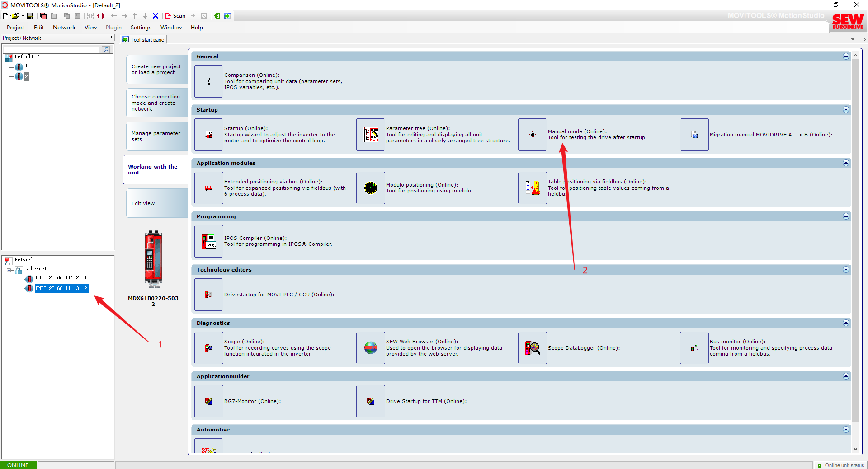The height and width of the screenshot is (469, 868).
Task: Open the Modulo positioning icon
Action: pyautogui.click(x=370, y=188)
